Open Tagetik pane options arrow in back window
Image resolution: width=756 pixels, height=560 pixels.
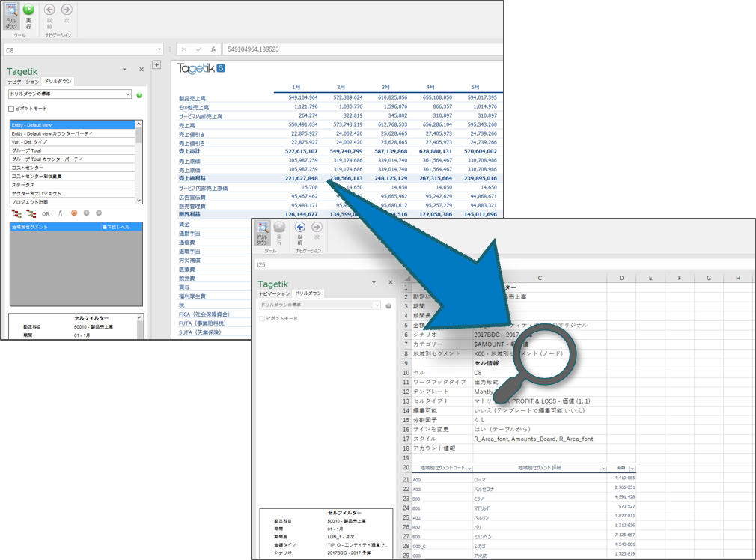(124, 70)
